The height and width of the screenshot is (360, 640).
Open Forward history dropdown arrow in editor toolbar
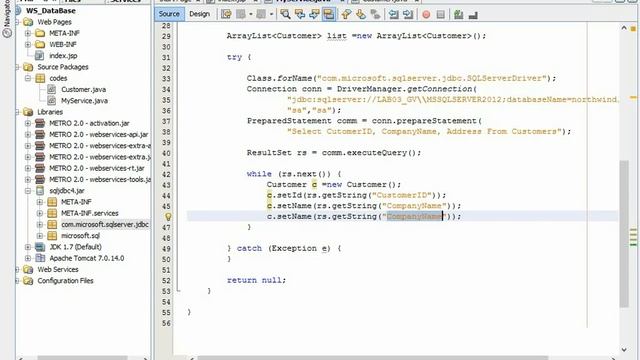pos(271,15)
